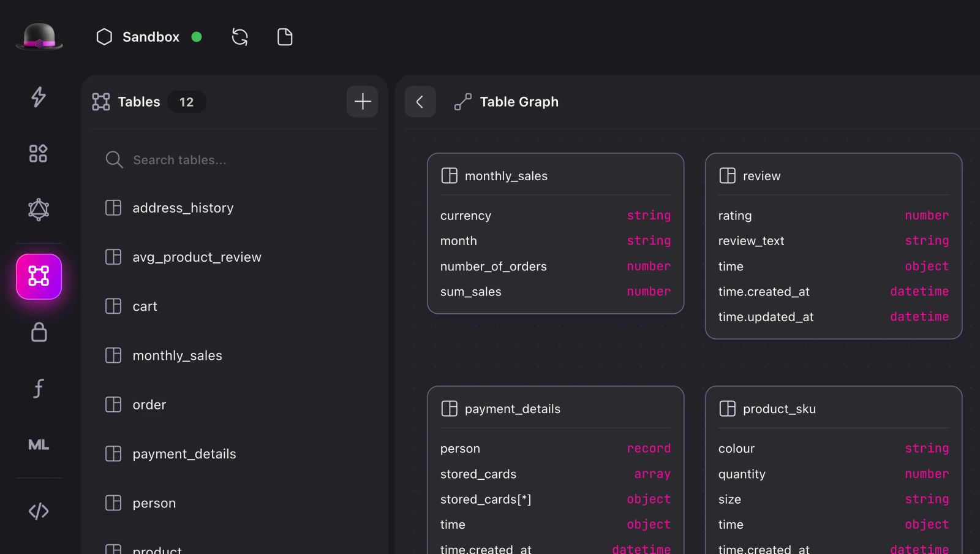980x554 pixels.
Task: Open the dashboard grid icon in sidebar
Action: [39, 153]
